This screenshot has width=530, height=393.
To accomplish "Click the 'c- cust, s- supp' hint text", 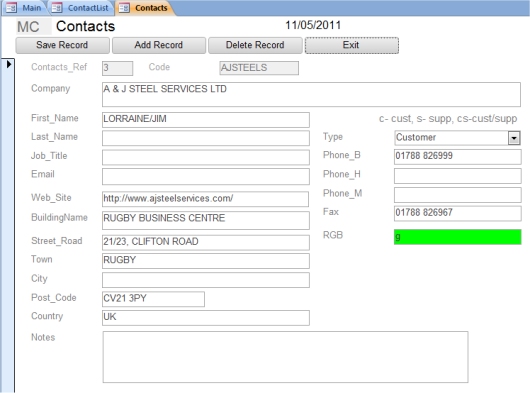I will (x=448, y=119).
